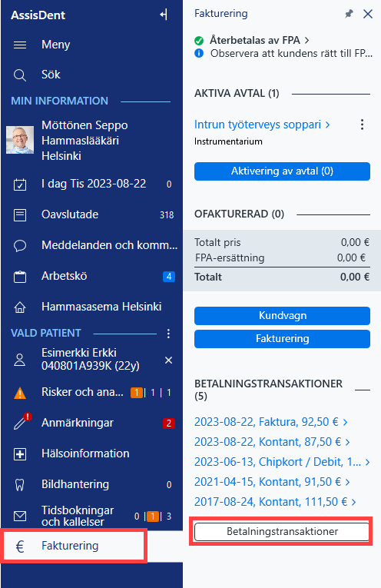Open Intrun työterveys soppari agreement
381x588 pixels.
(262, 125)
